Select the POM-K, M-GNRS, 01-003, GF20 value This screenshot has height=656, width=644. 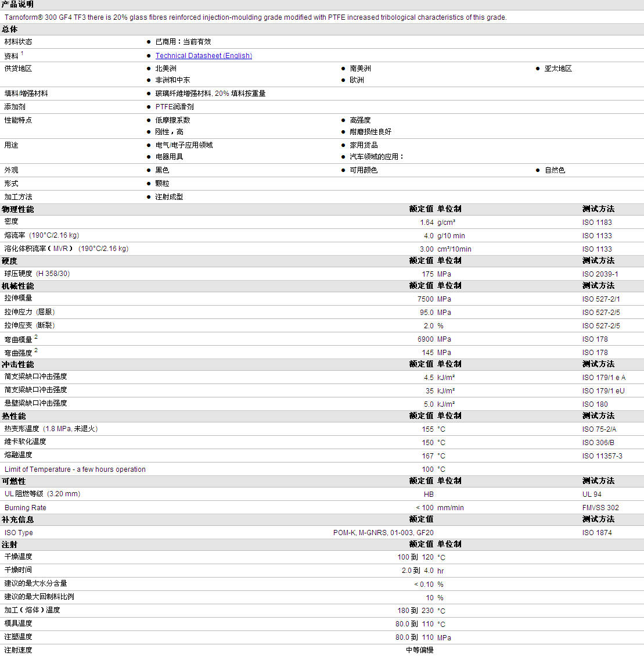[383, 533]
